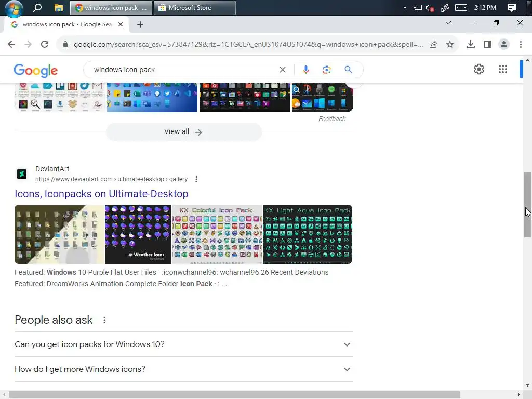Open Chrome tab search dropdown

[x=448, y=23]
